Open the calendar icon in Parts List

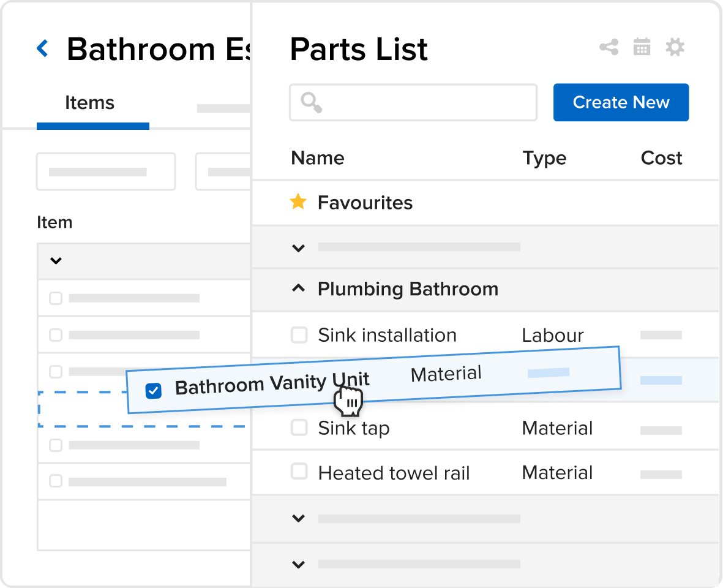[x=642, y=47]
